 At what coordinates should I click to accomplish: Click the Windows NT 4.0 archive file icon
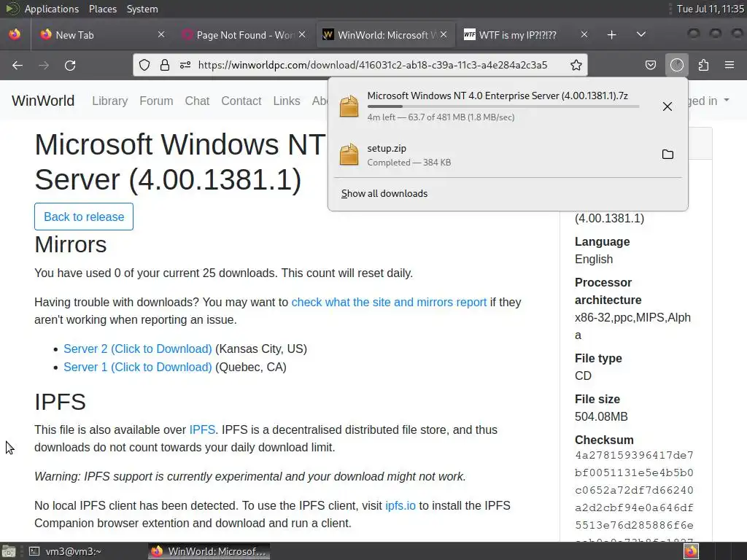(x=349, y=106)
